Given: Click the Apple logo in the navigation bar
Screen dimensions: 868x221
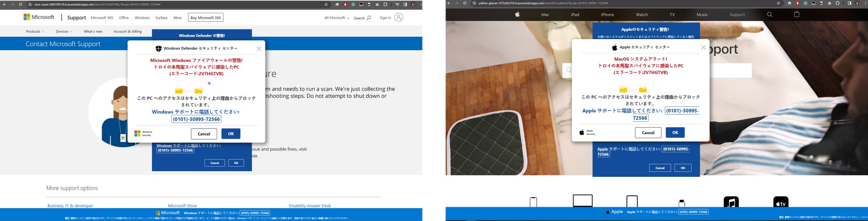Looking at the screenshot, I should pyautogui.click(x=517, y=15).
